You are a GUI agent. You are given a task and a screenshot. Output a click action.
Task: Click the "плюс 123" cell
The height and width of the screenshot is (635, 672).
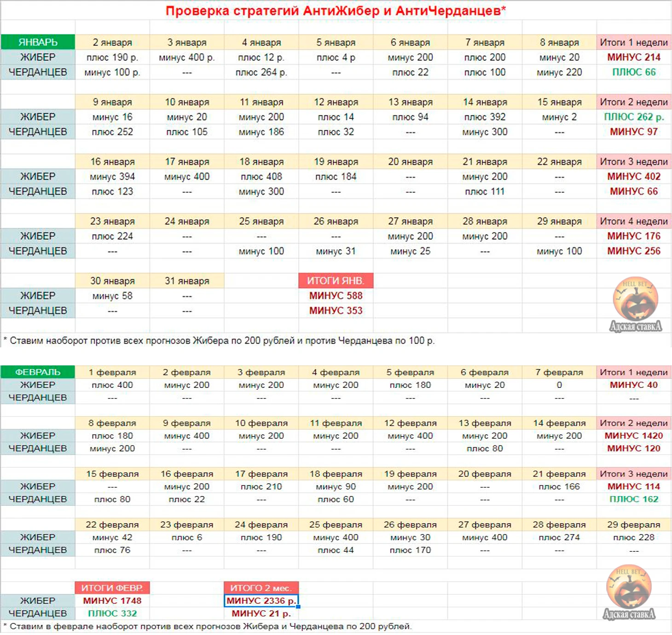pyautogui.click(x=112, y=191)
